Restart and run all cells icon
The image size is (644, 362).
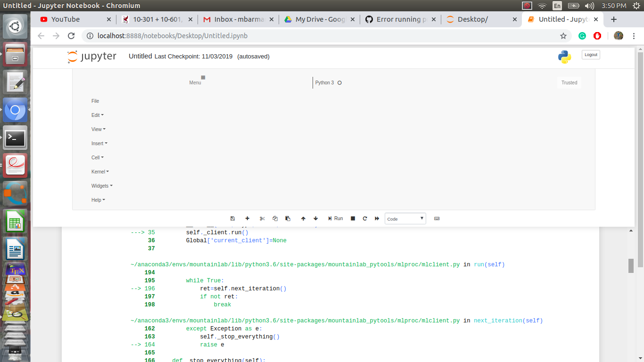(376, 218)
